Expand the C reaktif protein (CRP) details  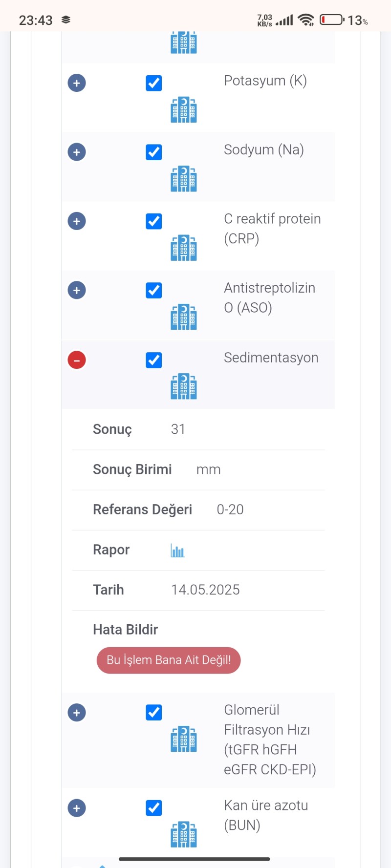click(x=77, y=221)
